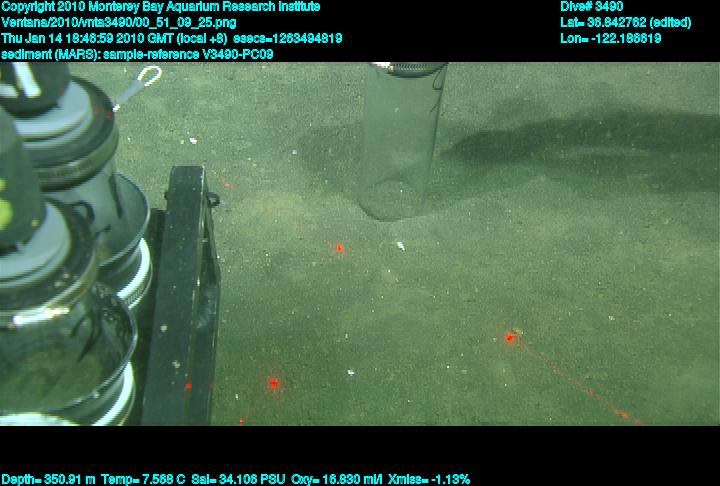
Task: Click the 'sediment (MARS): sample-reference V3490-PC09' line
Action: click(x=137, y=54)
